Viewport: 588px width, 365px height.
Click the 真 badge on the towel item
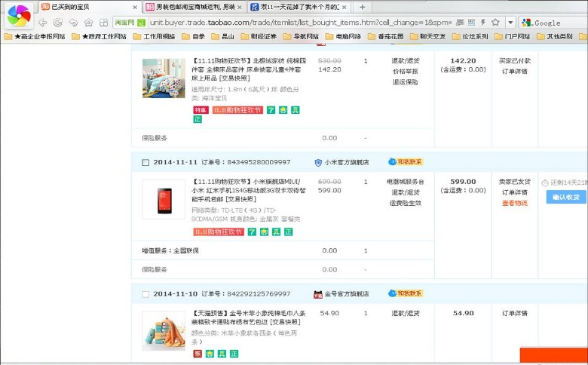point(222,354)
